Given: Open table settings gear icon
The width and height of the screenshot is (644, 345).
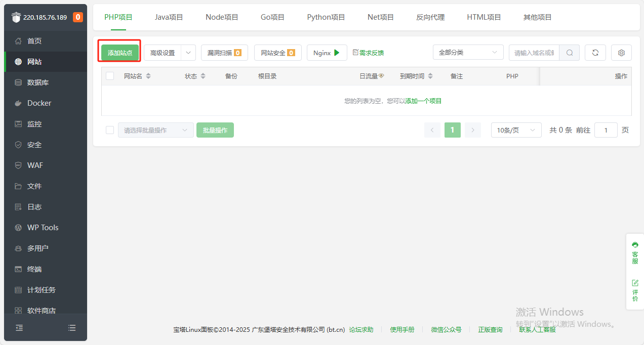Looking at the screenshot, I should (x=621, y=53).
